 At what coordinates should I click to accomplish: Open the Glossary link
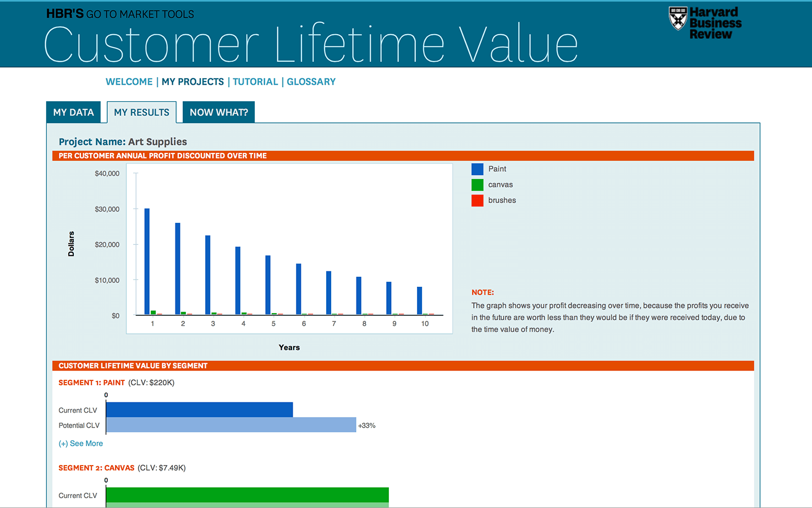[x=311, y=81]
